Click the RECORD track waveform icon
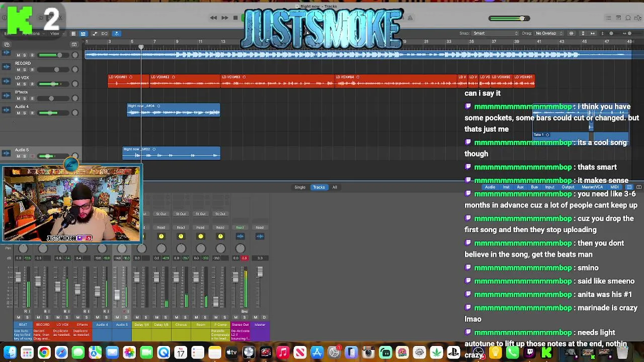Image resolution: width=644 pixels, height=362 pixels. click(x=7, y=66)
